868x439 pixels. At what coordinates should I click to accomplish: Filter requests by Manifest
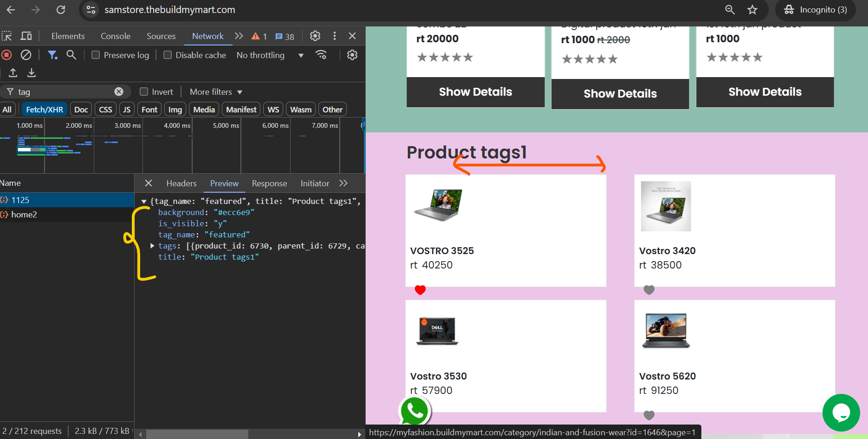241,110
